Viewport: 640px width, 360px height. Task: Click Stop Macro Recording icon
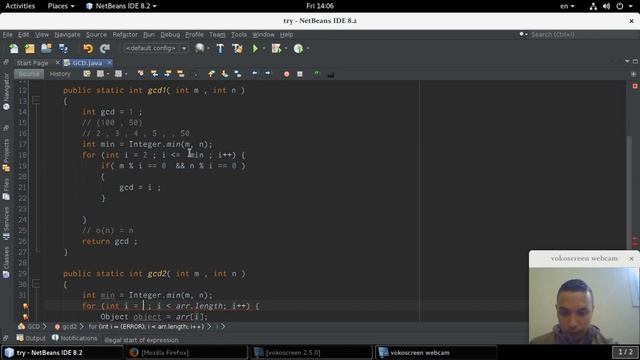click(x=300, y=74)
